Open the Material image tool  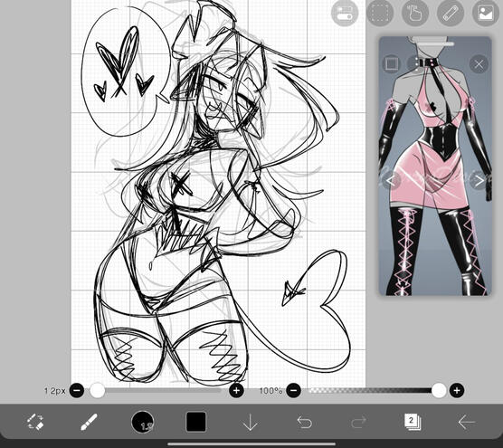(486, 13)
